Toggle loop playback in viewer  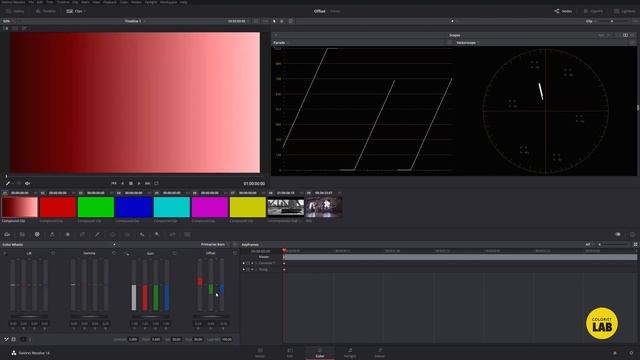coord(156,183)
